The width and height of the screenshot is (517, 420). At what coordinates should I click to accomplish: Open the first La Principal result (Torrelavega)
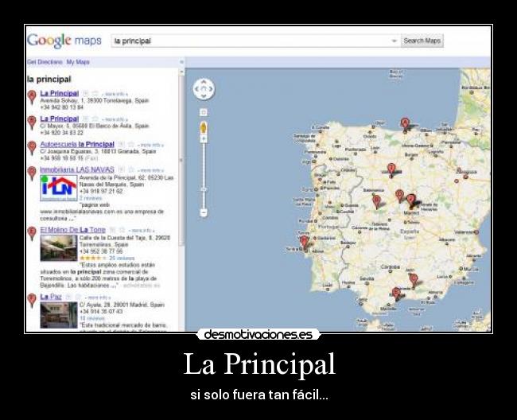[60, 93]
